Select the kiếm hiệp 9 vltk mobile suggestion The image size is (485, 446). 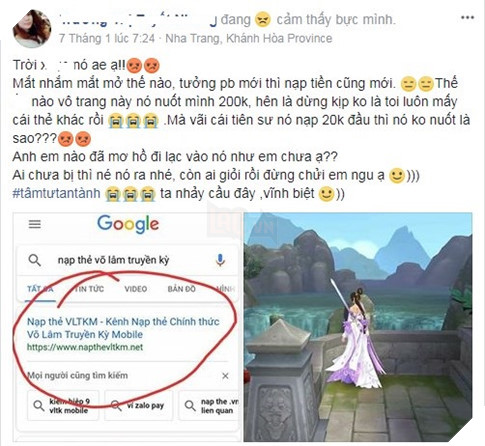coord(63,406)
